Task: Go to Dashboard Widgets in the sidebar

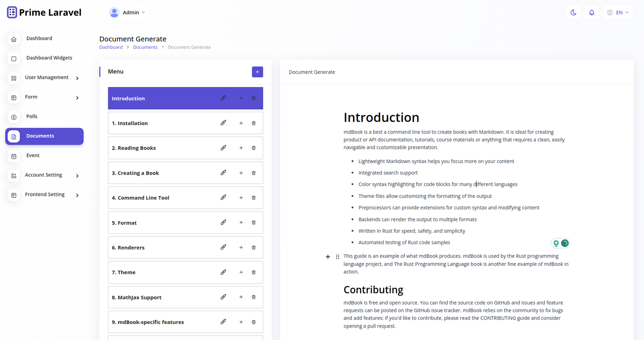Action: coord(49,58)
